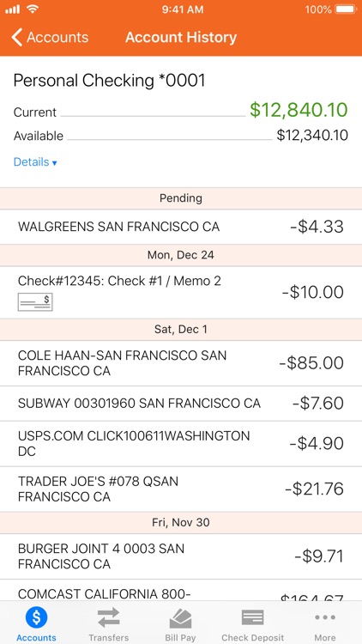Open the Walgreens pending transaction
The image size is (362, 644).
tap(181, 227)
